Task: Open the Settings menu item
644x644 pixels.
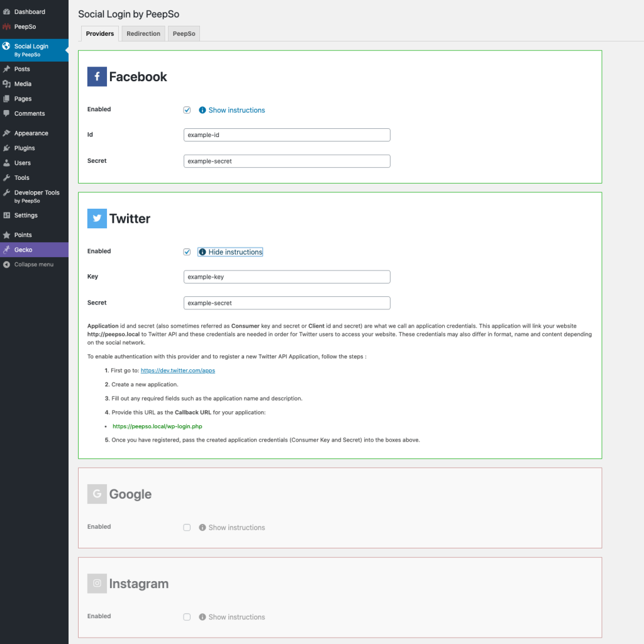Action: click(34, 215)
